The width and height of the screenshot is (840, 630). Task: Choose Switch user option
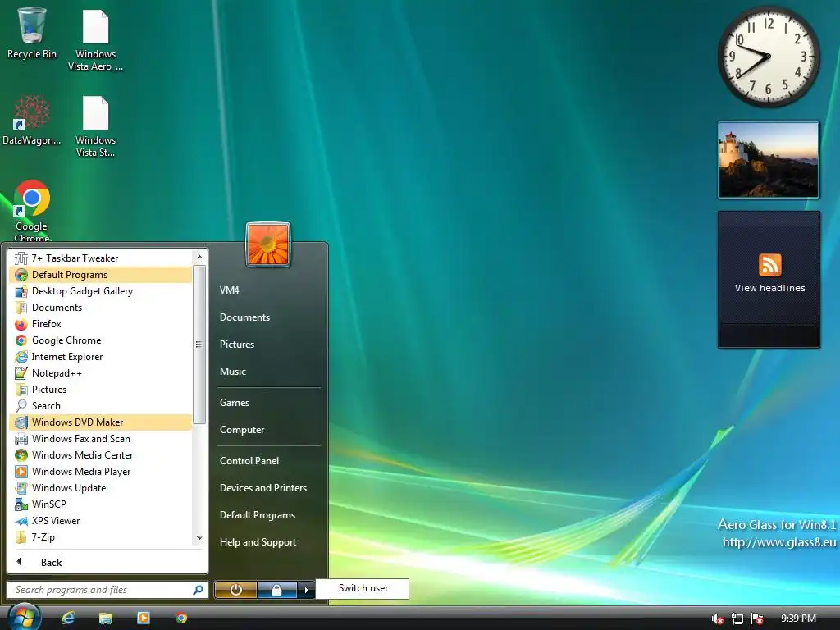coord(363,588)
